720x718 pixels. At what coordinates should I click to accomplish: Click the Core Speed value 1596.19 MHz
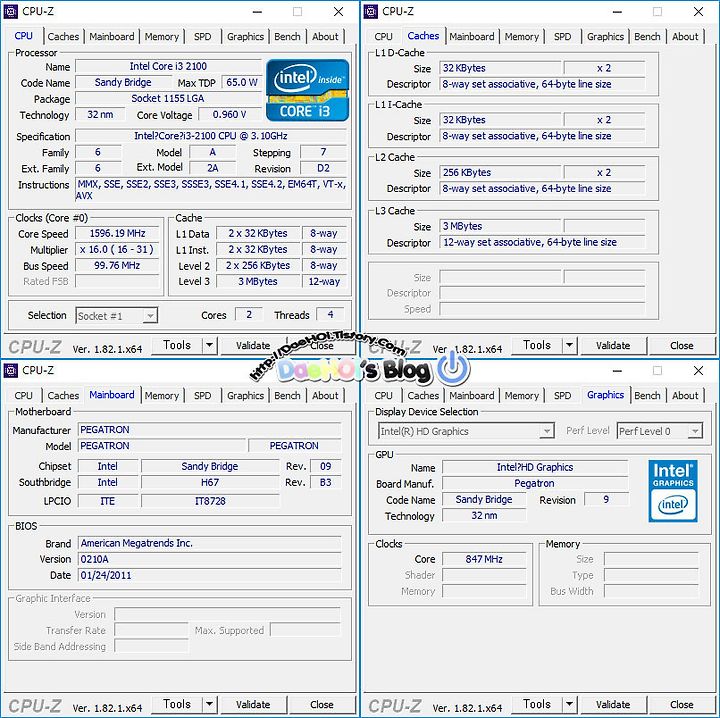(117, 233)
